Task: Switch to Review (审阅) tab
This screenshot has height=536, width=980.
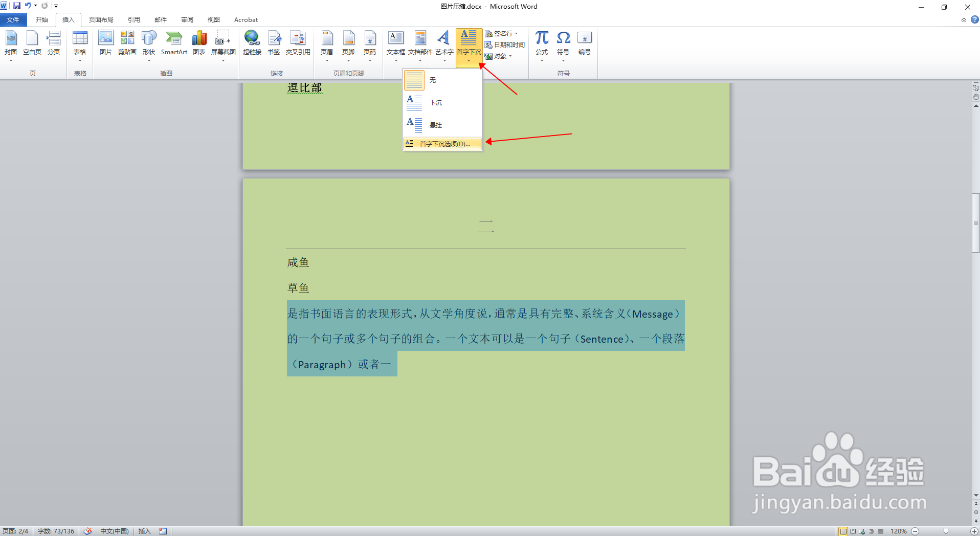Action: (187, 19)
